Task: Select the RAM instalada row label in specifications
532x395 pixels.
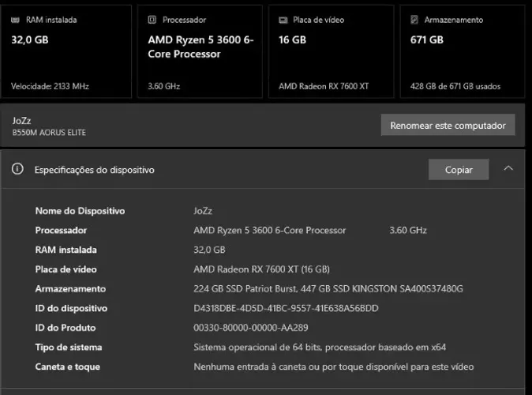Action: click(x=66, y=250)
